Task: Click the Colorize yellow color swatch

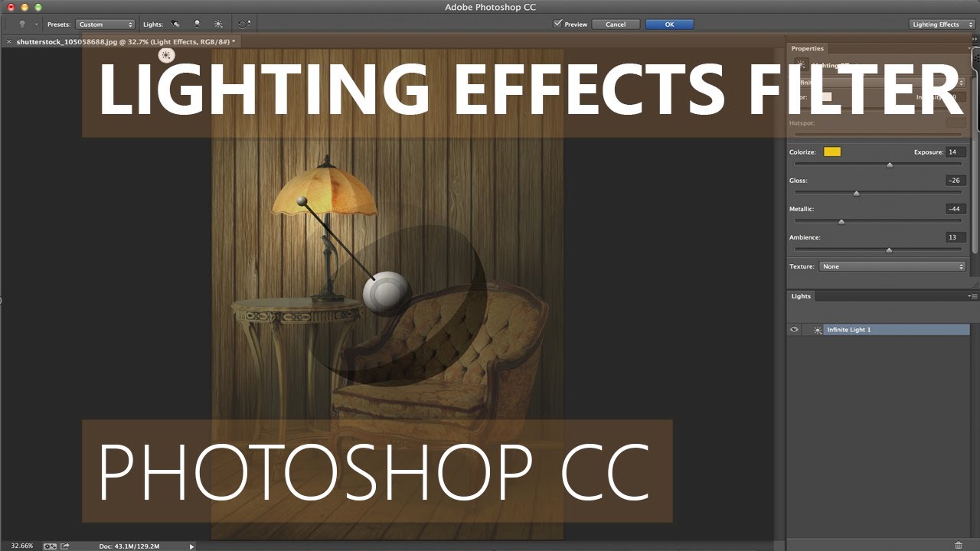Action: pos(832,152)
